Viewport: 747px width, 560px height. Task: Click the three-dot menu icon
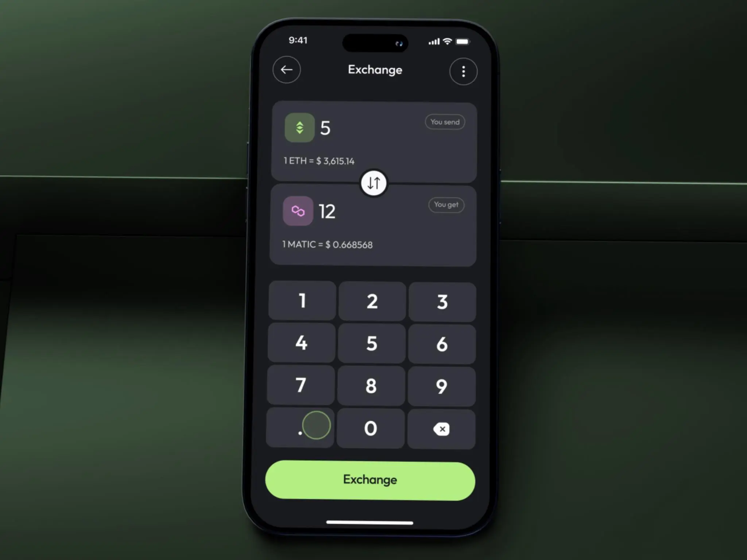pos(464,71)
